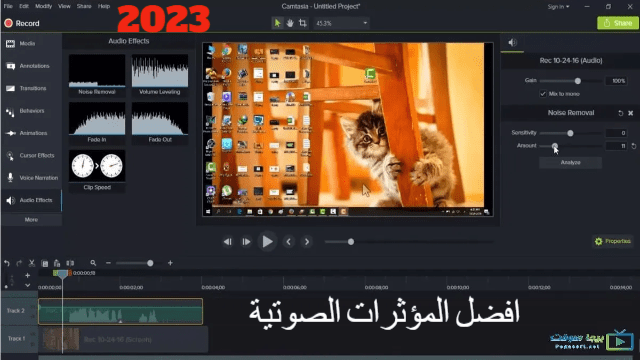This screenshot has height=360, width=640.
Task: Open the Help menu
Action: (104, 6)
